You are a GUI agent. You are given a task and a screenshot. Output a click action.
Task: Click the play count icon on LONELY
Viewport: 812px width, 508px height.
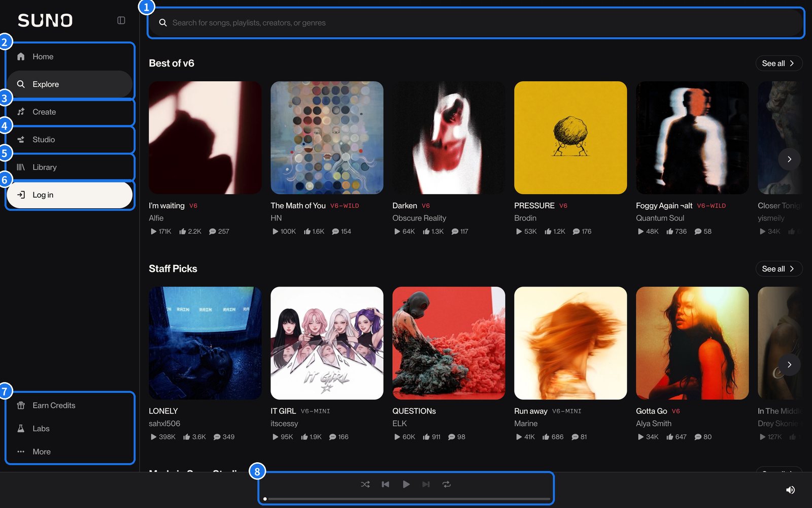pos(153,437)
